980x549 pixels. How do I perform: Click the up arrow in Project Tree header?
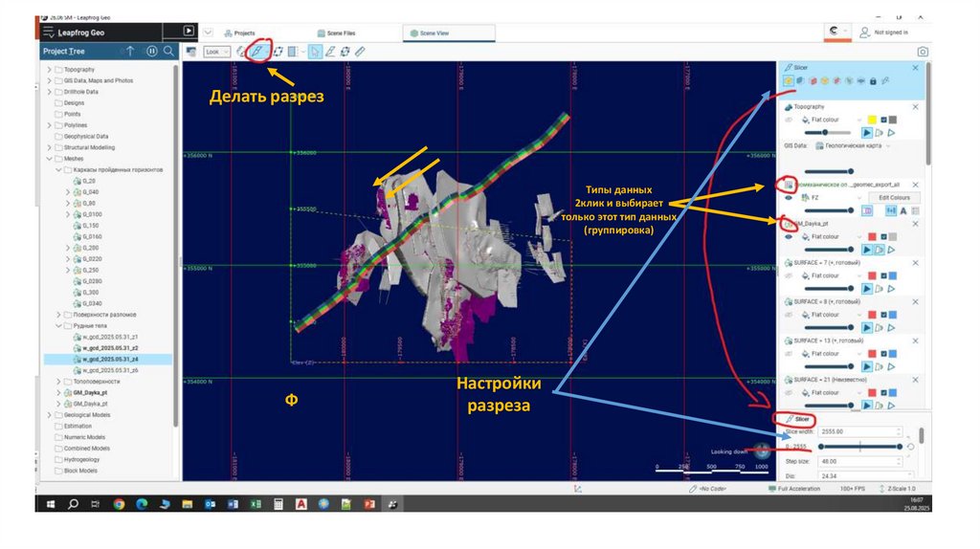point(130,52)
